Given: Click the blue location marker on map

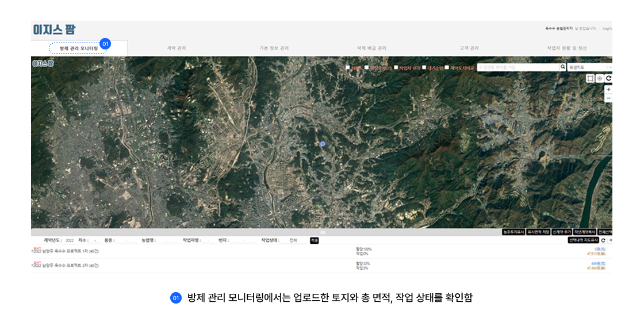Looking at the screenshot, I should point(323,144).
